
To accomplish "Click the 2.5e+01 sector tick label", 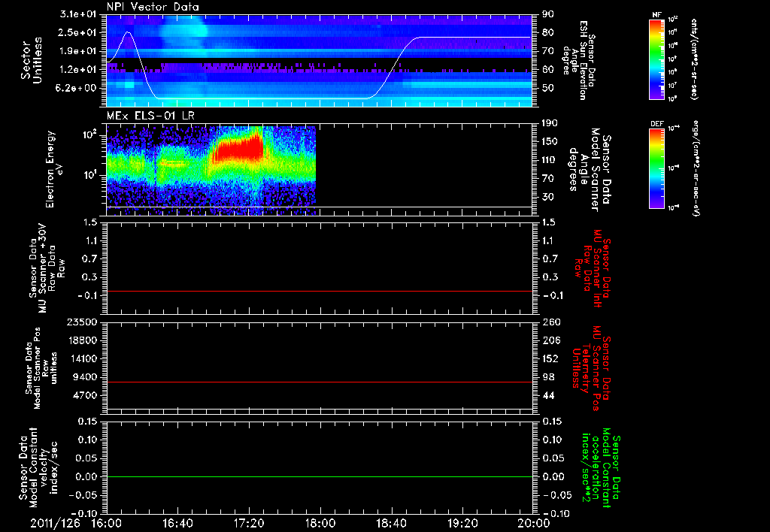I will point(78,32).
